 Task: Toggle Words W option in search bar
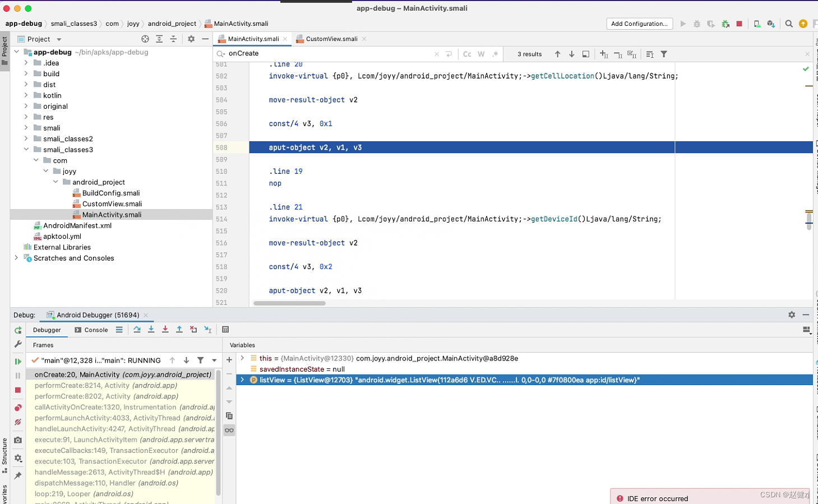481,54
